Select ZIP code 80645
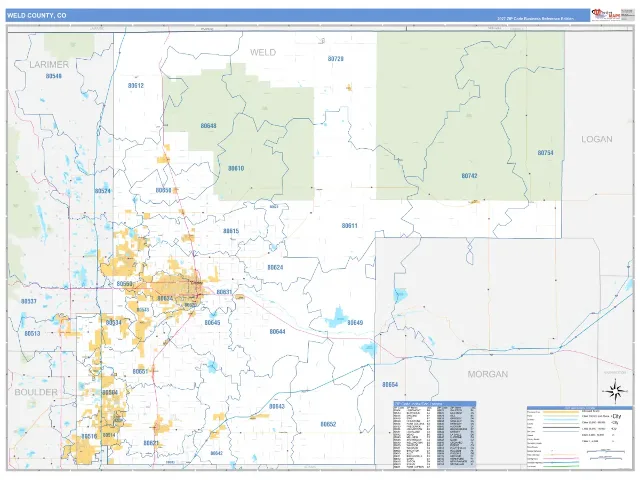 click(x=212, y=322)
